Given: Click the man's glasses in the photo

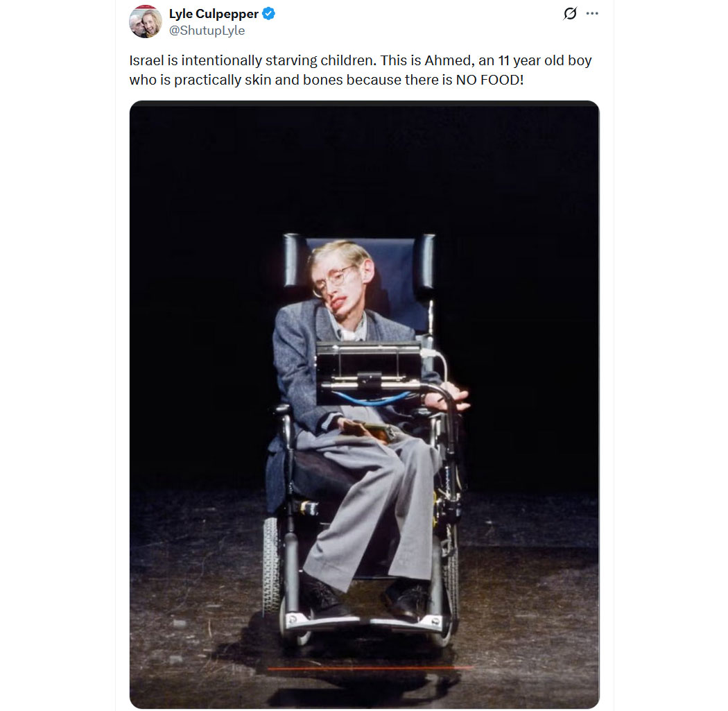Looking at the screenshot, I should [333, 279].
